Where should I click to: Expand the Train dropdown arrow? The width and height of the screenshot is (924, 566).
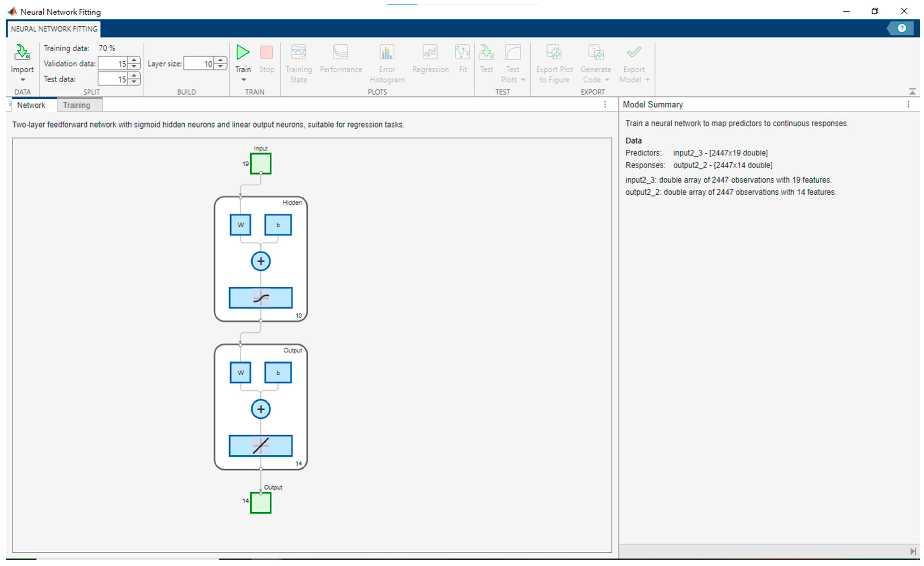(243, 80)
